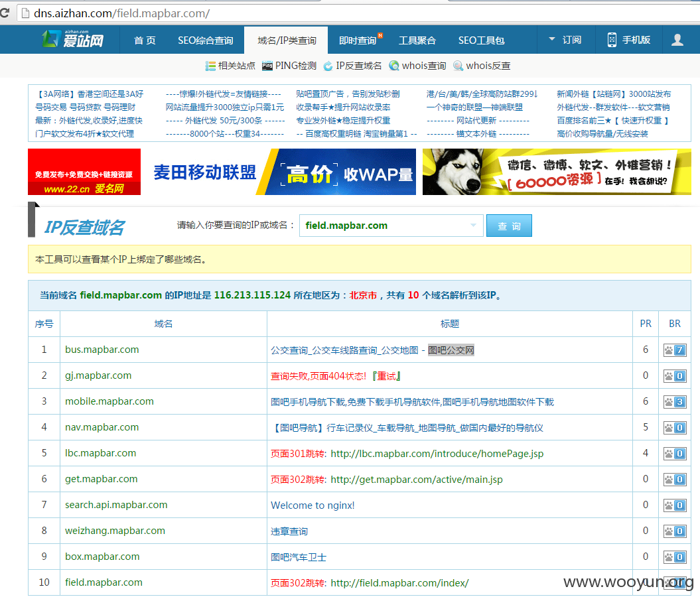Open get.mapbar.com/active/main.jsp redirect link
The image size is (700, 601).
click(x=417, y=480)
